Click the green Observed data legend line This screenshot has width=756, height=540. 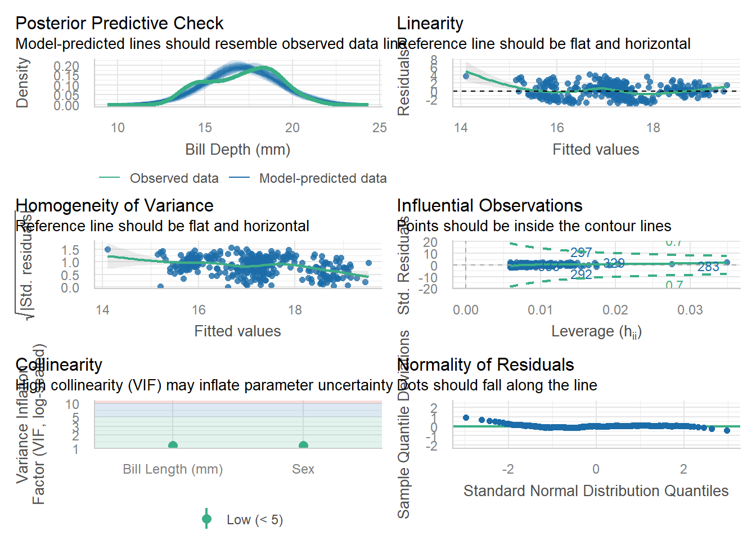(x=109, y=178)
